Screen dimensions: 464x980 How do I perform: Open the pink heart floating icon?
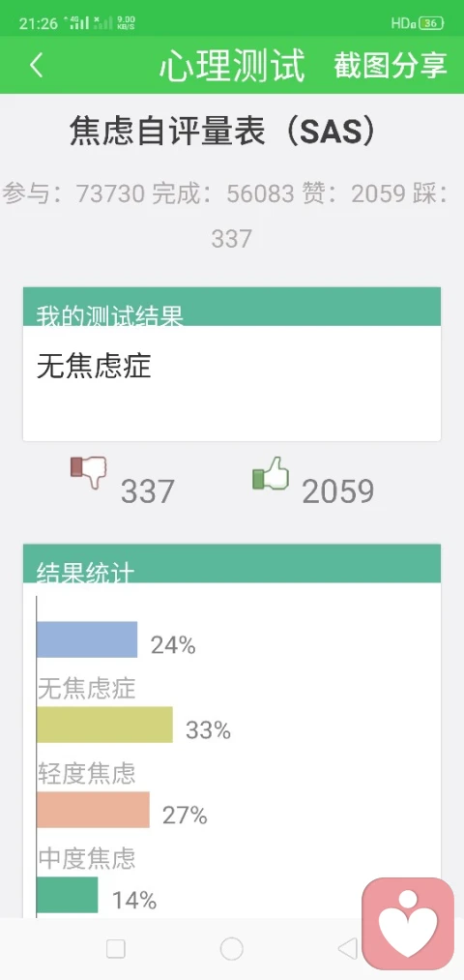coord(408,924)
